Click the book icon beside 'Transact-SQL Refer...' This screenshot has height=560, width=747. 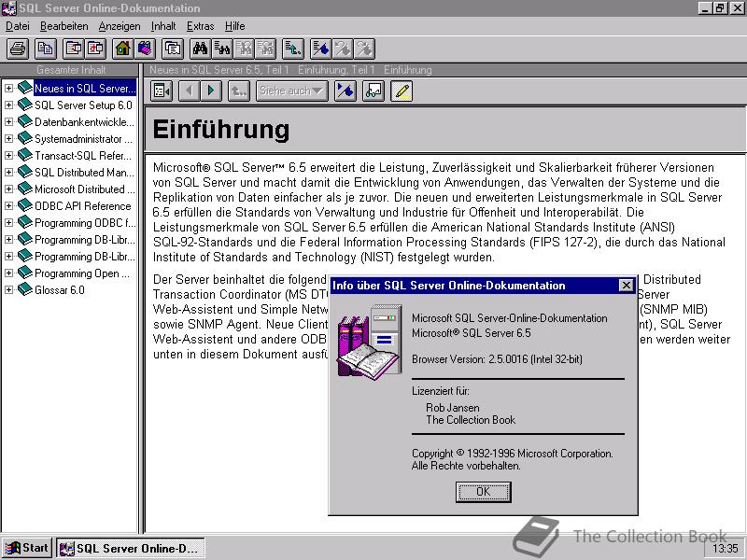coord(25,155)
